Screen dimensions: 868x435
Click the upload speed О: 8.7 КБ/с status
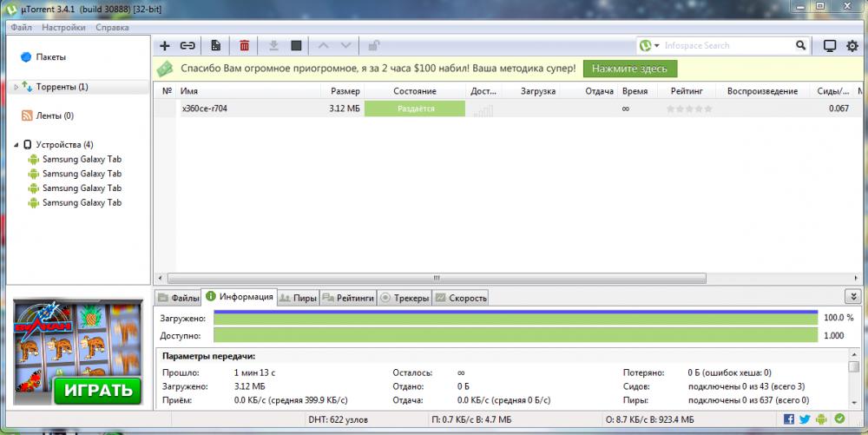pos(650,419)
